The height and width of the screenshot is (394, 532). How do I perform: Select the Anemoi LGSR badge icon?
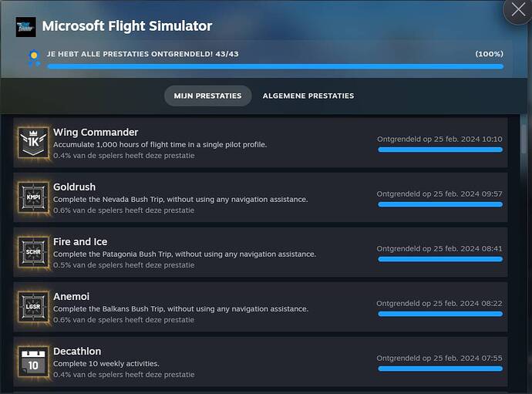click(x=33, y=307)
